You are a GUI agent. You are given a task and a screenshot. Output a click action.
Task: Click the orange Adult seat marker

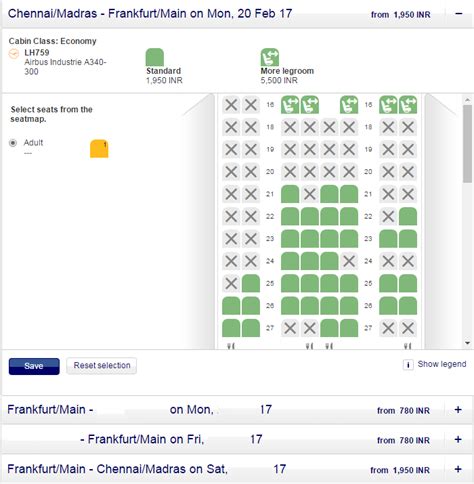[99, 149]
